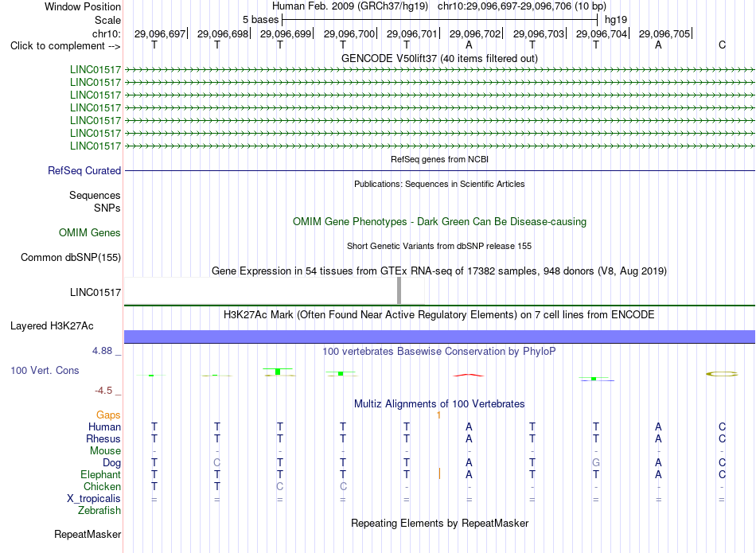
Task: Click the C base in the complement row
Action: point(722,45)
